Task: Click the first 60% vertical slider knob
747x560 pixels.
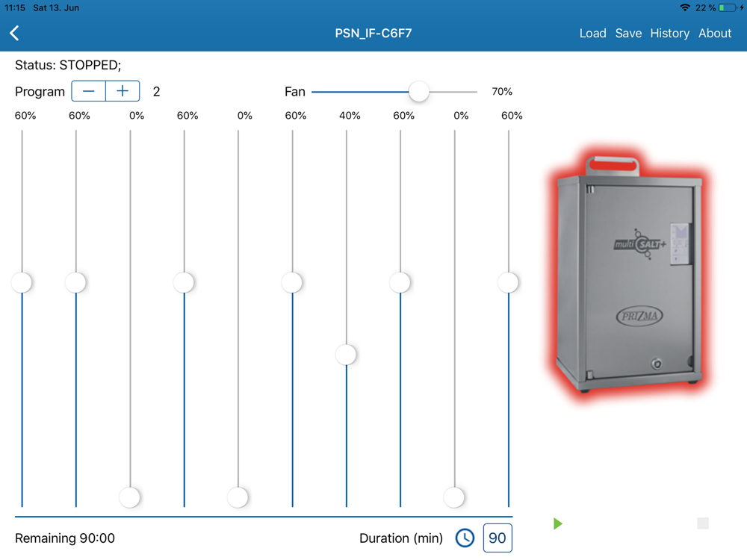Action: [x=22, y=282]
